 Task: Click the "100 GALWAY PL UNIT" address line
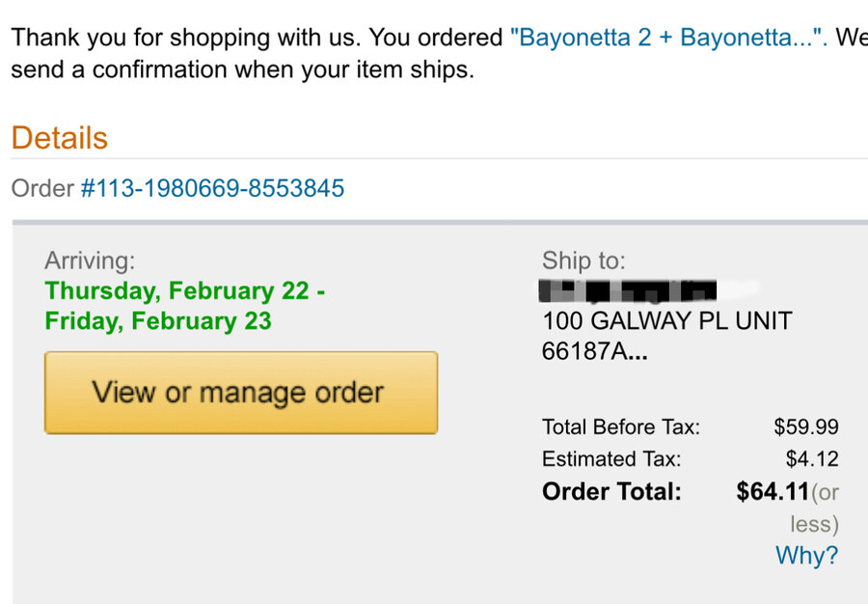(x=666, y=320)
